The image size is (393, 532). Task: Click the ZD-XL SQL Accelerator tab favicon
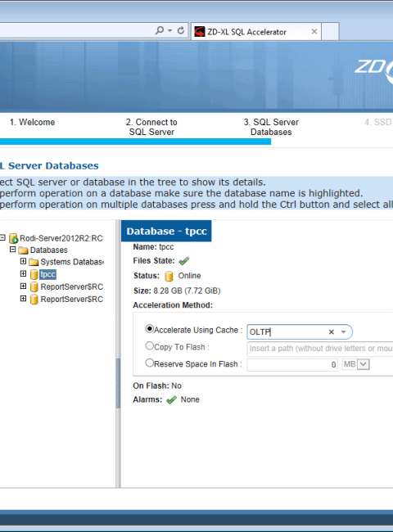point(200,32)
